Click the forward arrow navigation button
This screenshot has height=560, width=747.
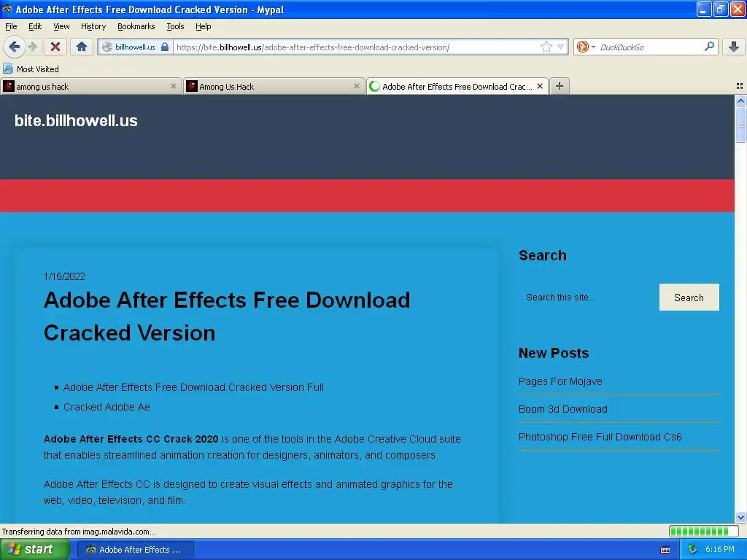click(33, 47)
